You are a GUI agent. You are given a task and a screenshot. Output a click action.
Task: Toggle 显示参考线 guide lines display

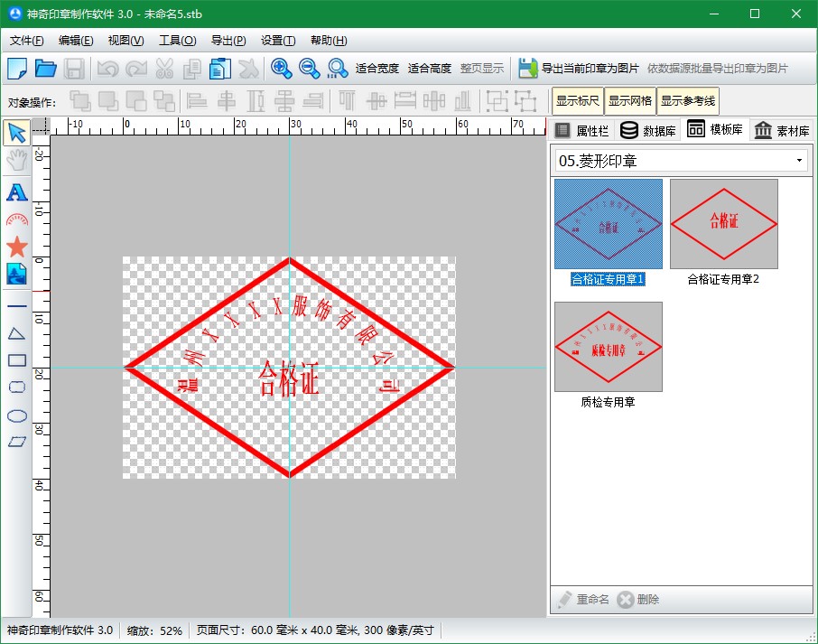coord(688,101)
